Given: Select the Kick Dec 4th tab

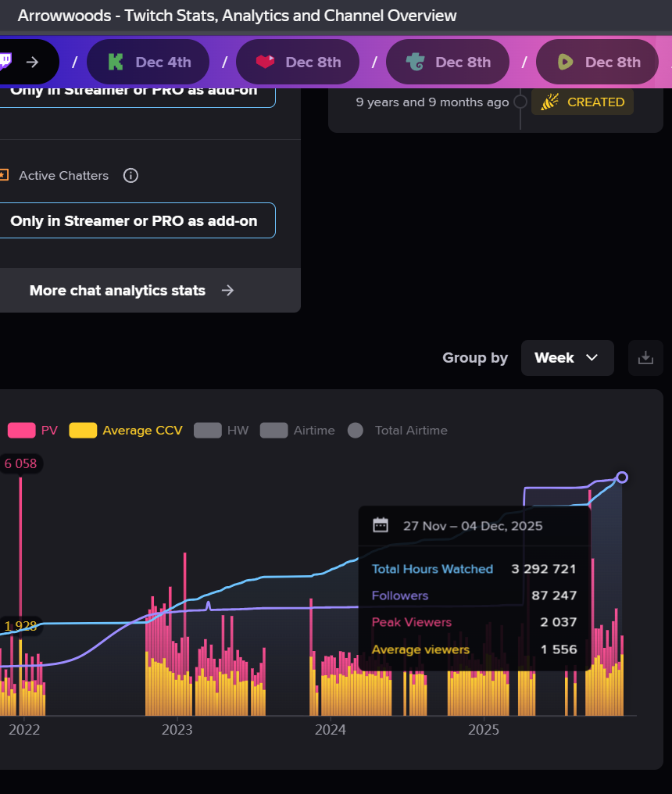Looking at the screenshot, I should pos(148,62).
